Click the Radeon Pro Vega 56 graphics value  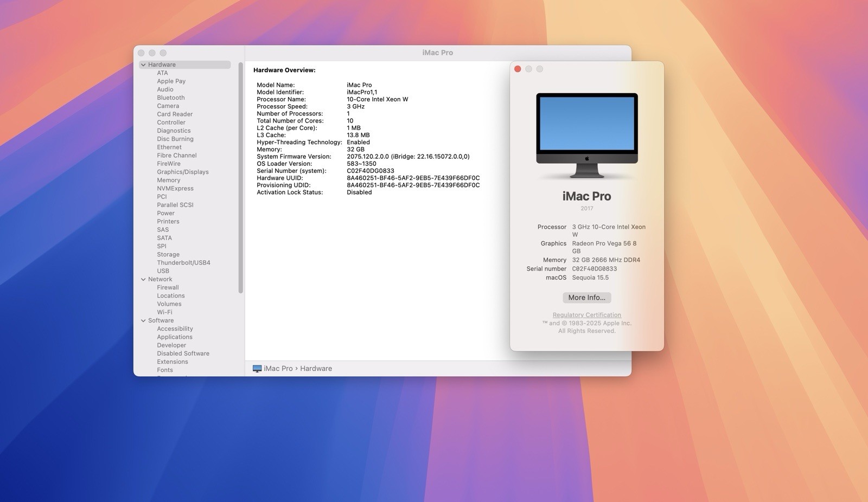[x=604, y=247]
